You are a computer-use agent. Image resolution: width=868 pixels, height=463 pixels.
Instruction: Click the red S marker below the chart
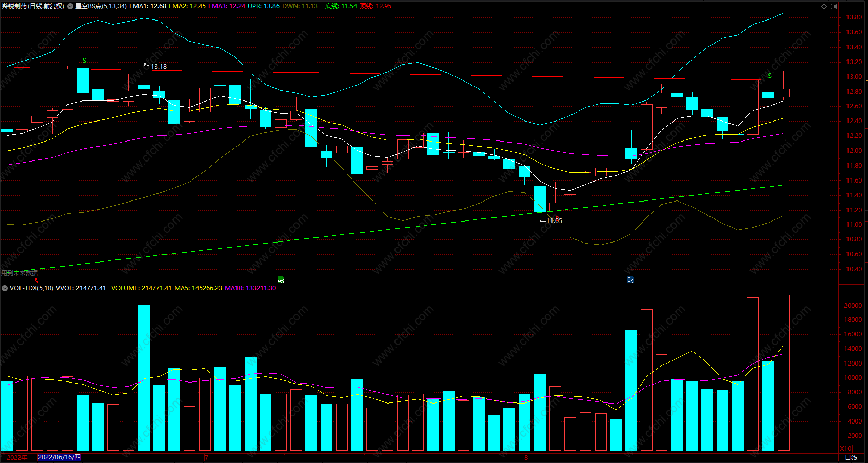pyautogui.click(x=36, y=280)
